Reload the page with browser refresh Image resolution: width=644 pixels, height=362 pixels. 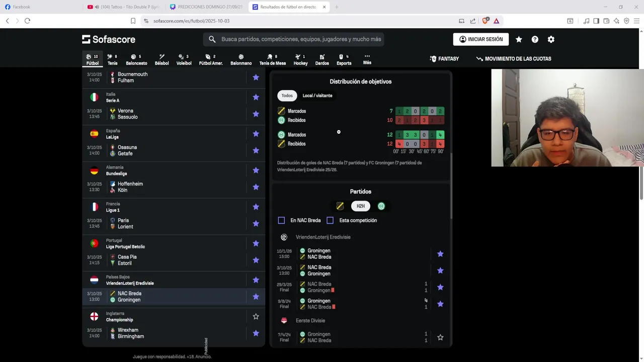(x=27, y=21)
